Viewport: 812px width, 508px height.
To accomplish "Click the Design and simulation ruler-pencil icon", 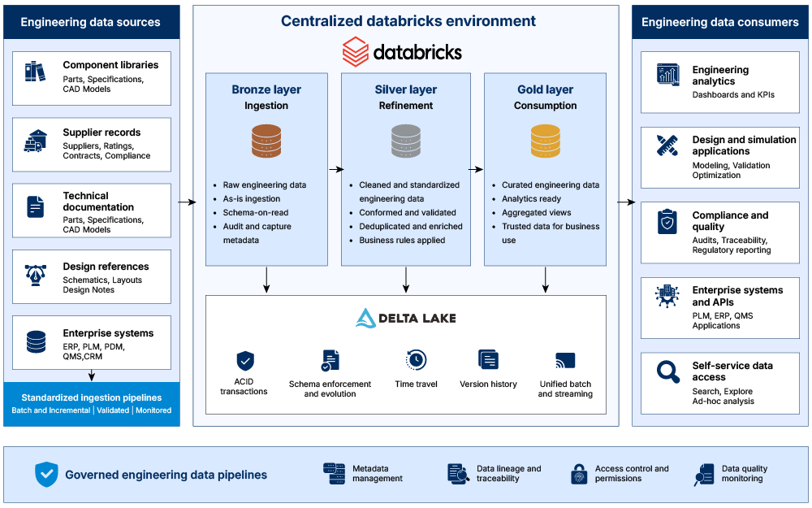I will tap(667, 145).
